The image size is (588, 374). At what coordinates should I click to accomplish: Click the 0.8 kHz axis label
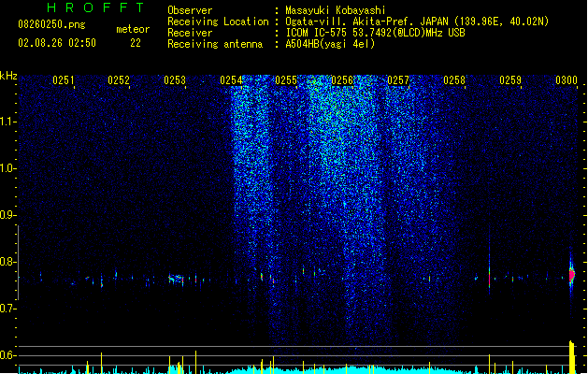click(x=7, y=262)
